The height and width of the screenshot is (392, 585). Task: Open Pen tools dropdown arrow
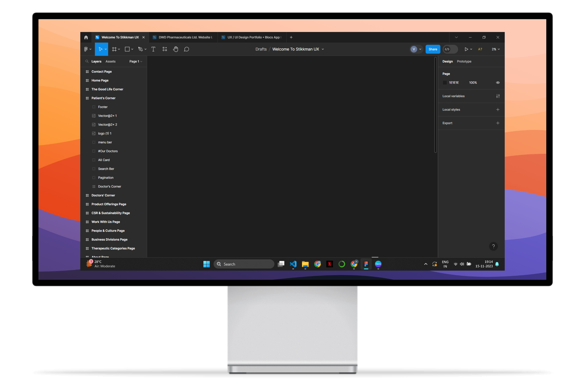(145, 49)
